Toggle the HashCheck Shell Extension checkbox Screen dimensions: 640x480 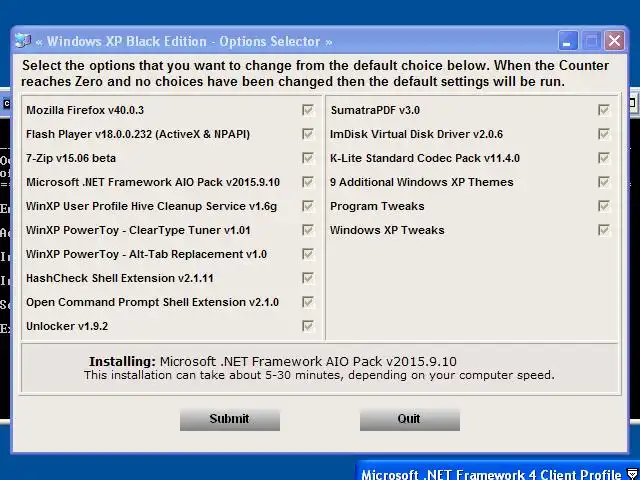[308, 278]
